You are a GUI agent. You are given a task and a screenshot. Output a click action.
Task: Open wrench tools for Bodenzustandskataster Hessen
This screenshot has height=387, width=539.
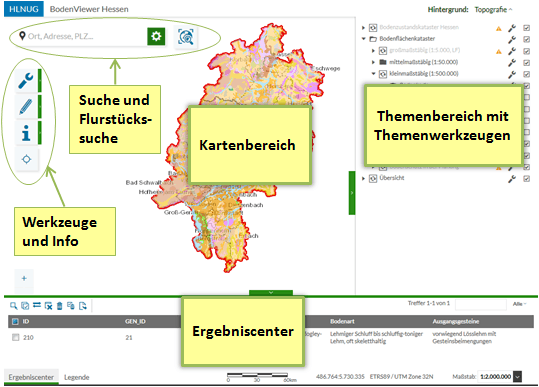[x=512, y=28]
